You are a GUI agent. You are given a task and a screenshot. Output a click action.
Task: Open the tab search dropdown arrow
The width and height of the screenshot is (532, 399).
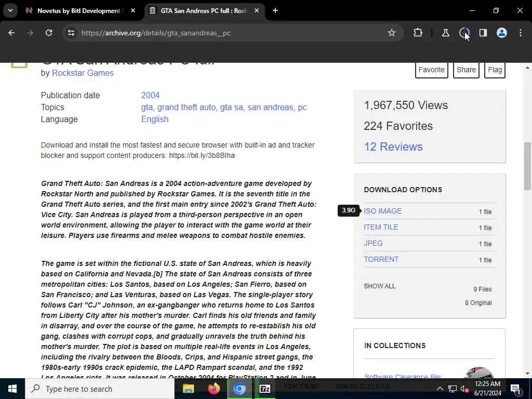coord(10,10)
